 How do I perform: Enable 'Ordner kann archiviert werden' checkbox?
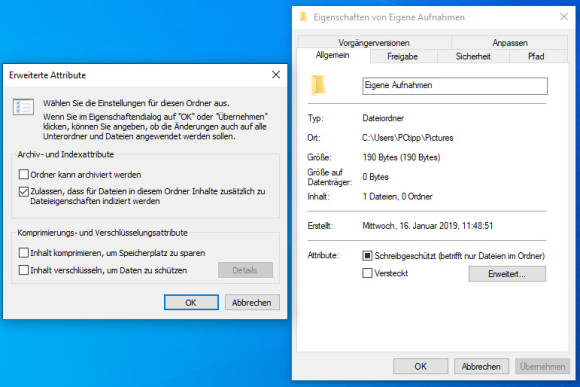click(x=24, y=174)
